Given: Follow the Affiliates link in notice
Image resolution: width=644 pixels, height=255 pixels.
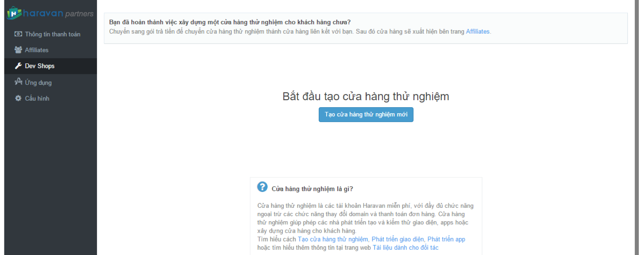Looking at the screenshot, I should click(x=478, y=31).
